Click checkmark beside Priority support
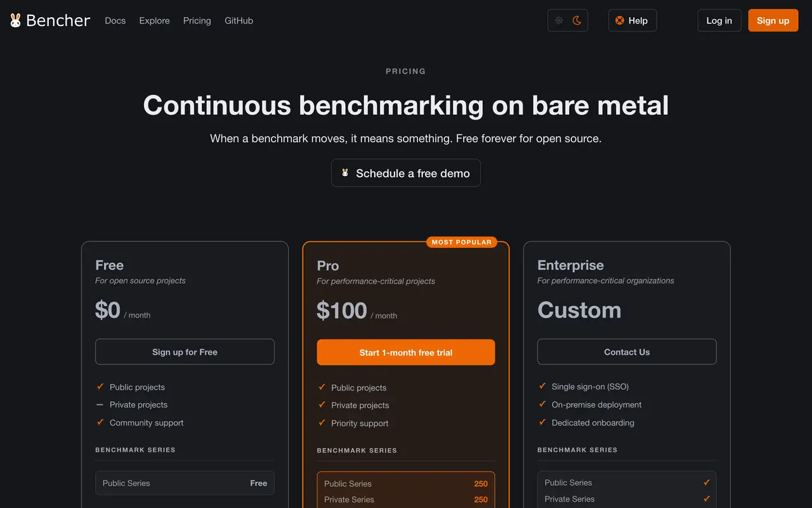This screenshot has height=508, width=812. (322, 423)
